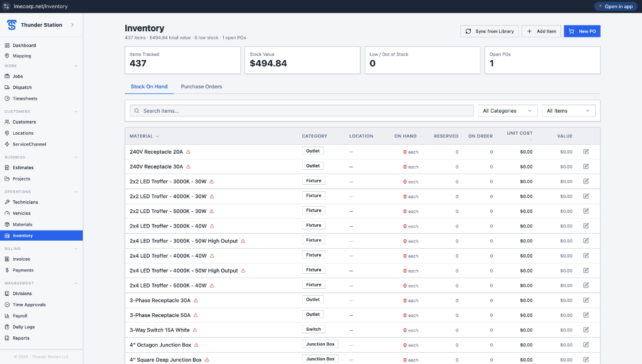Switch to Stock On Hand tab
The width and height of the screenshot is (642, 364).
[x=149, y=86]
